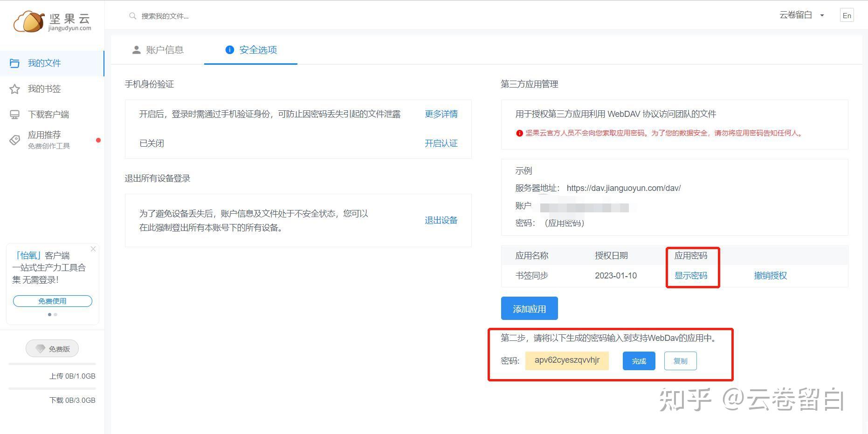Click the 免费使用 promo button
The width and height of the screenshot is (868, 434).
53,301
